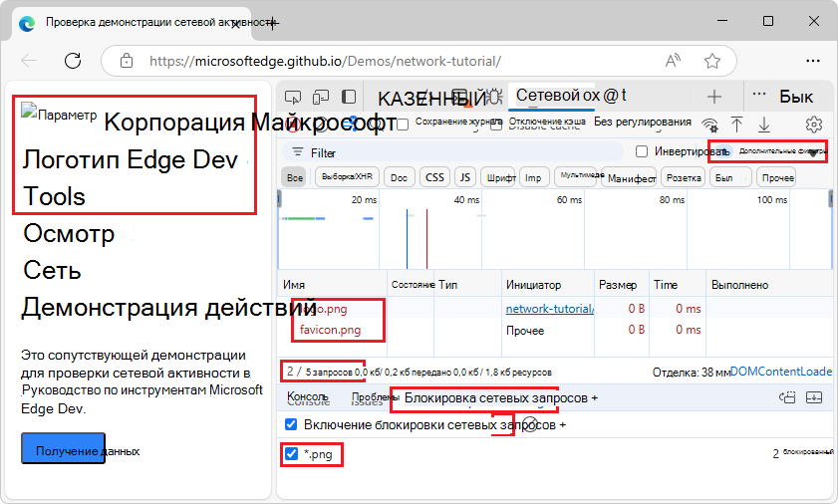This screenshot has height=504, width=838.
Task: Switch to the Консоль drawer tab
Action: pyautogui.click(x=308, y=397)
